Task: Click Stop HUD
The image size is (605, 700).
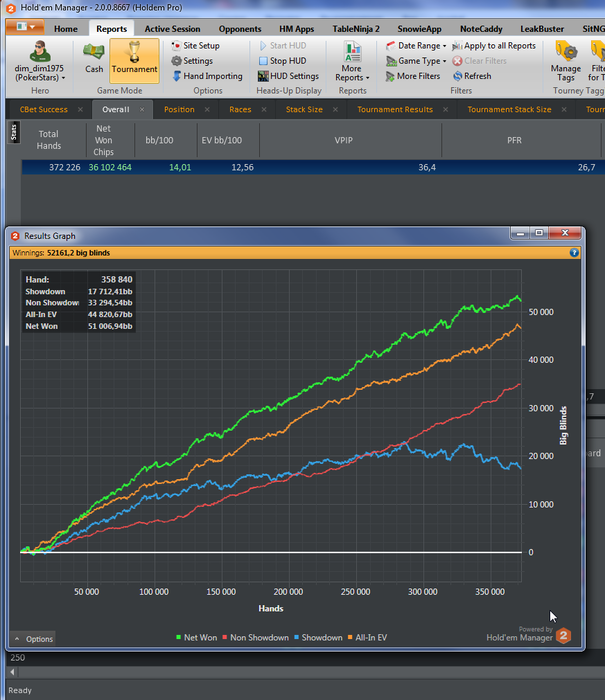Action: [x=283, y=61]
